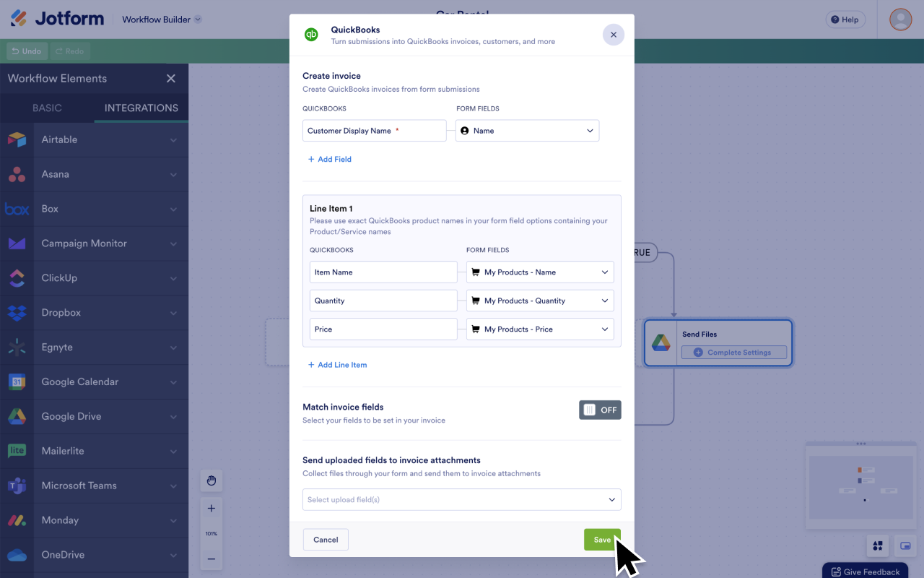Image resolution: width=924 pixels, height=578 pixels.
Task: Toggle Match invoice fields switch
Action: click(600, 410)
